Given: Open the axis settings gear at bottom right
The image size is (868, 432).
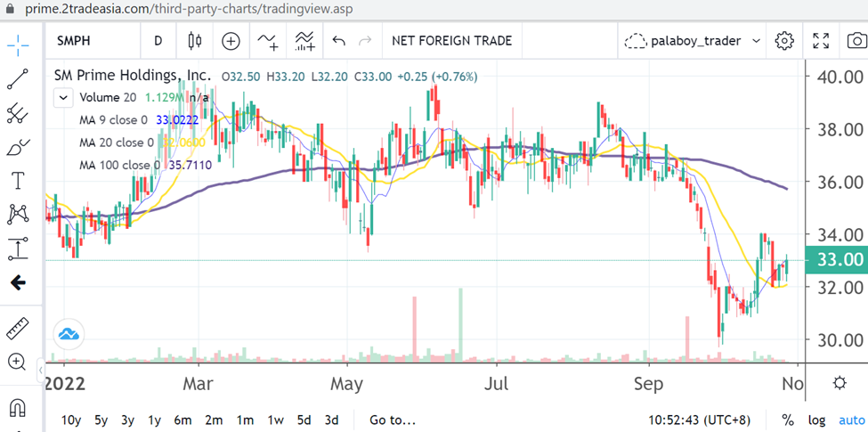Looking at the screenshot, I should click(840, 383).
